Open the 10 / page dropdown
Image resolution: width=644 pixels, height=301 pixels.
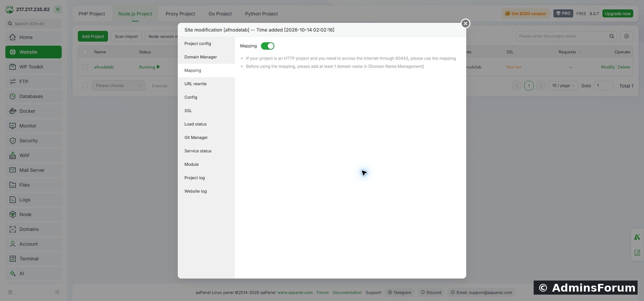pos(563,86)
